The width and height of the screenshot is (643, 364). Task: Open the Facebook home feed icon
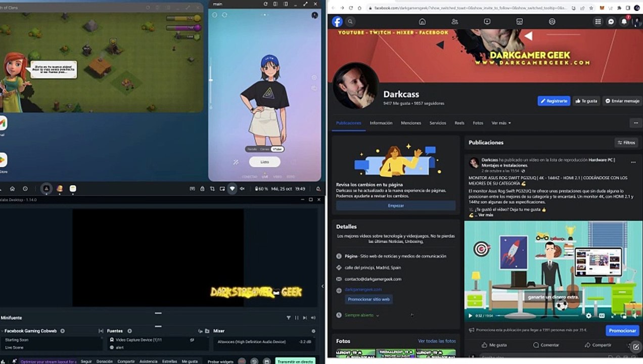pyautogui.click(x=422, y=22)
